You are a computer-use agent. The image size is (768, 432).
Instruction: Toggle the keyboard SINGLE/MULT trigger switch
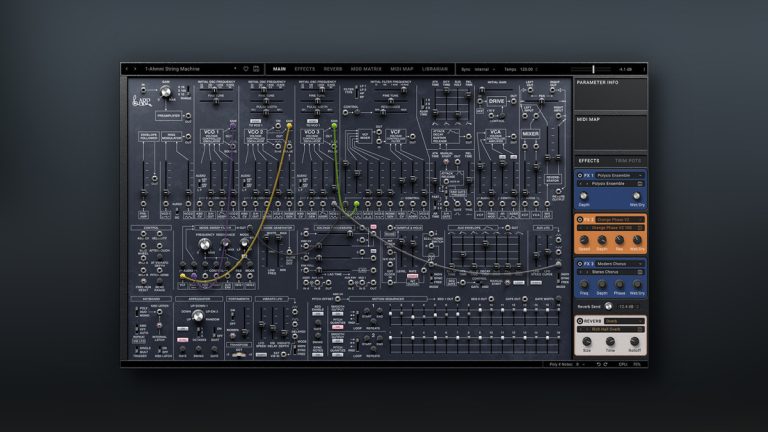[137, 350]
